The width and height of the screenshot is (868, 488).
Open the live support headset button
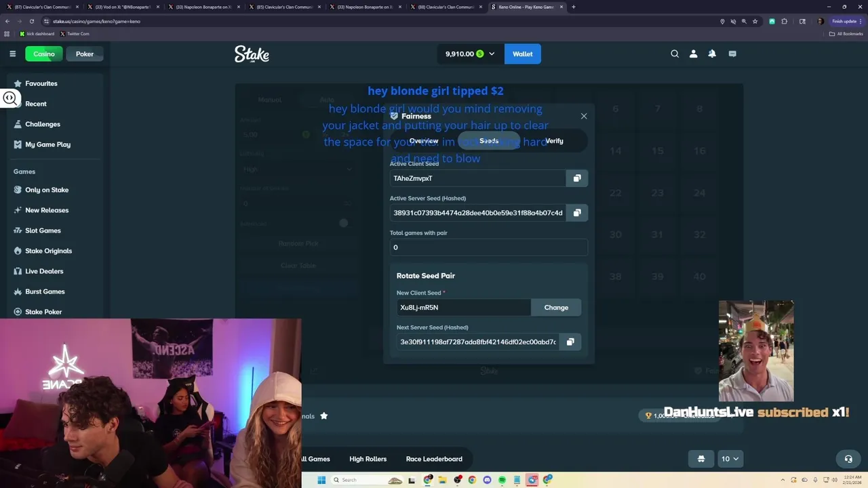(x=848, y=459)
